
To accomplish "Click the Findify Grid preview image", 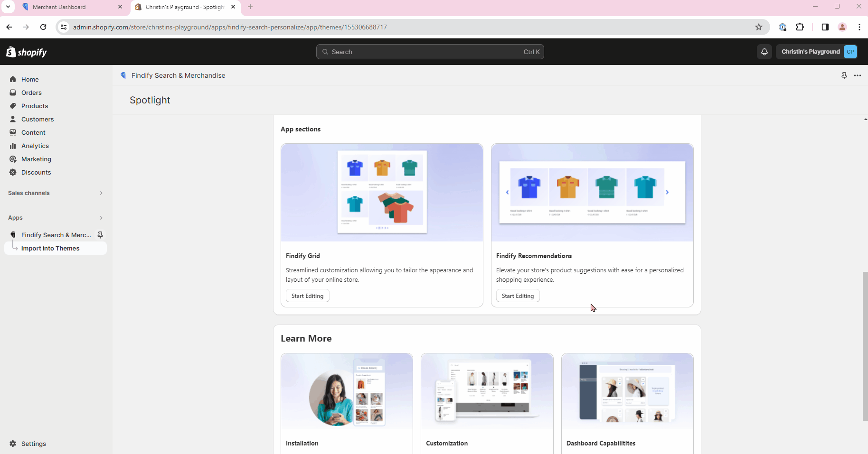I will point(382,193).
